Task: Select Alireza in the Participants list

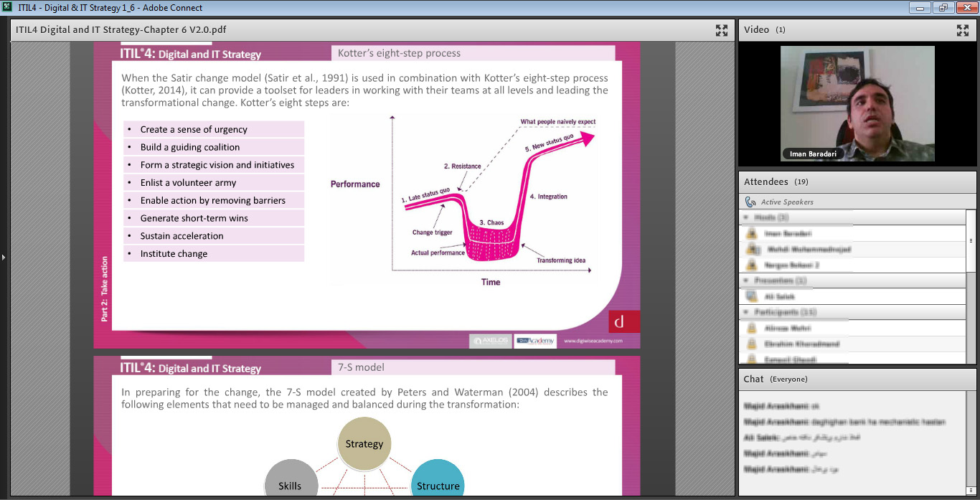Action: 853,328
